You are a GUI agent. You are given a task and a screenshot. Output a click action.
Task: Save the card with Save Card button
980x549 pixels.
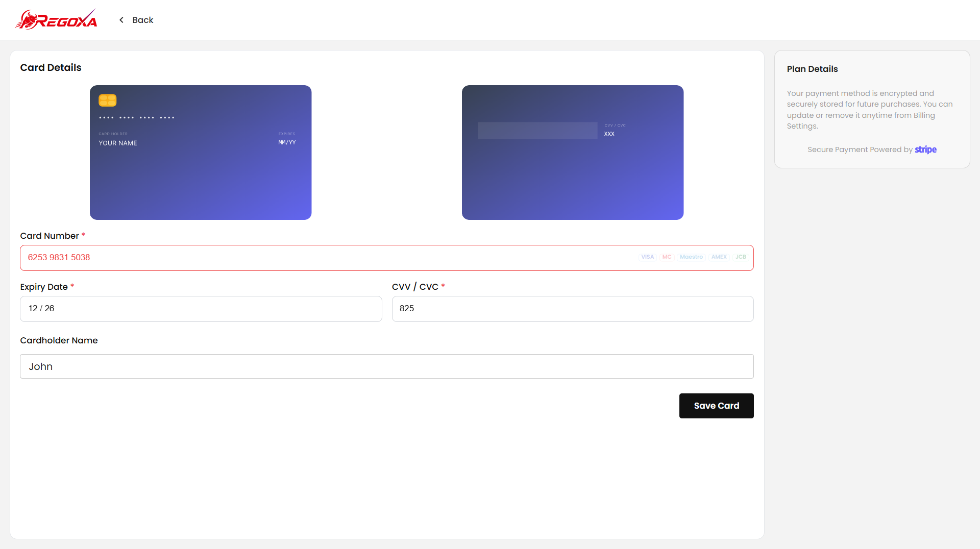click(716, 406)
